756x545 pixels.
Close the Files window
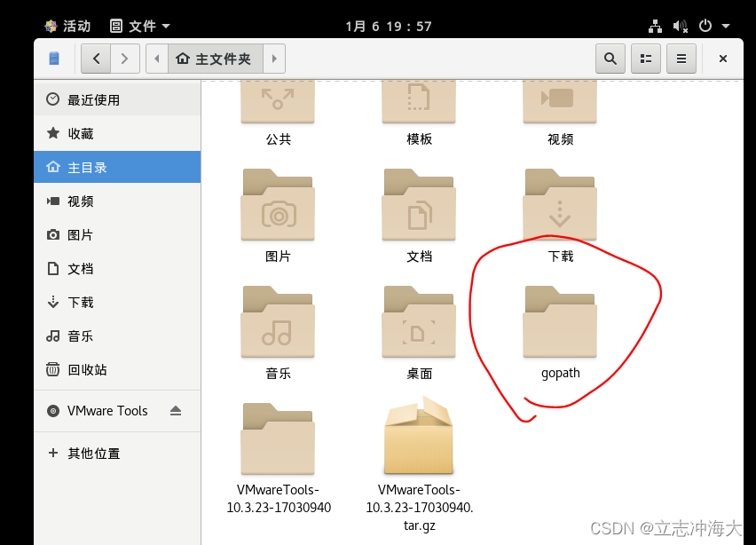coord(723,59)
